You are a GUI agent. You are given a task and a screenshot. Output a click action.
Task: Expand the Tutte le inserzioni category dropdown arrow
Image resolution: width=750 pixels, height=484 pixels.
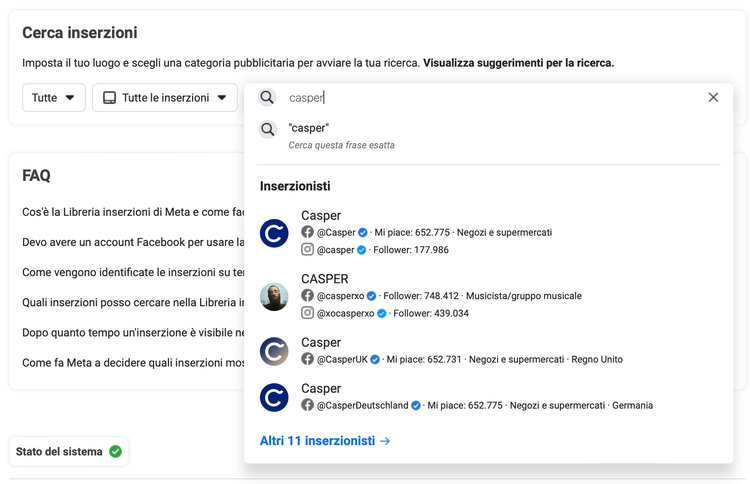(222, 98)
